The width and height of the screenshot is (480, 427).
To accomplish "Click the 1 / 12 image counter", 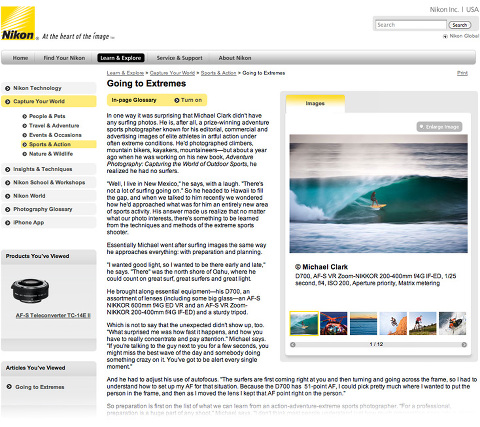I will 376,344.
